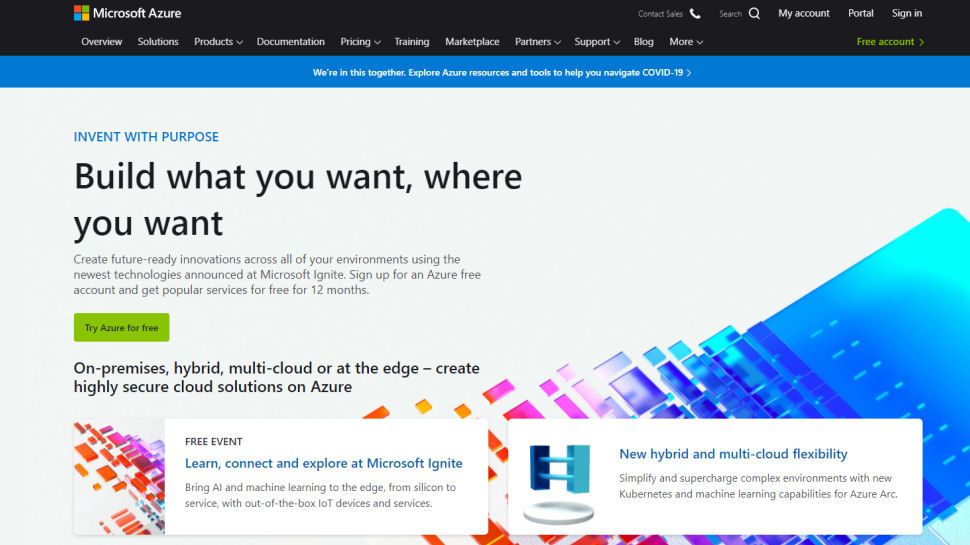Click the Search label in header
Viewport: 970px width, 545px height.
coord(730,14)
